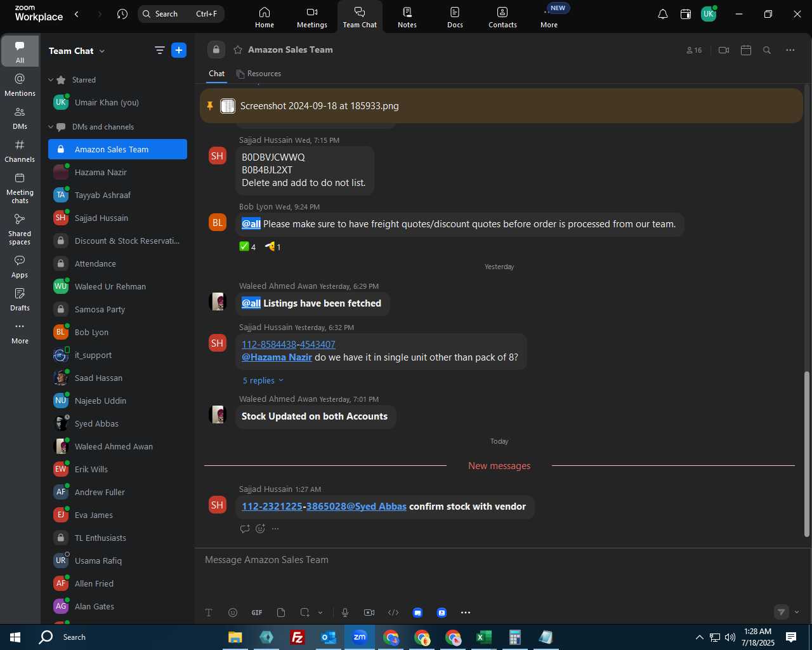Open channel more options ellipsis

pos(790,50)
